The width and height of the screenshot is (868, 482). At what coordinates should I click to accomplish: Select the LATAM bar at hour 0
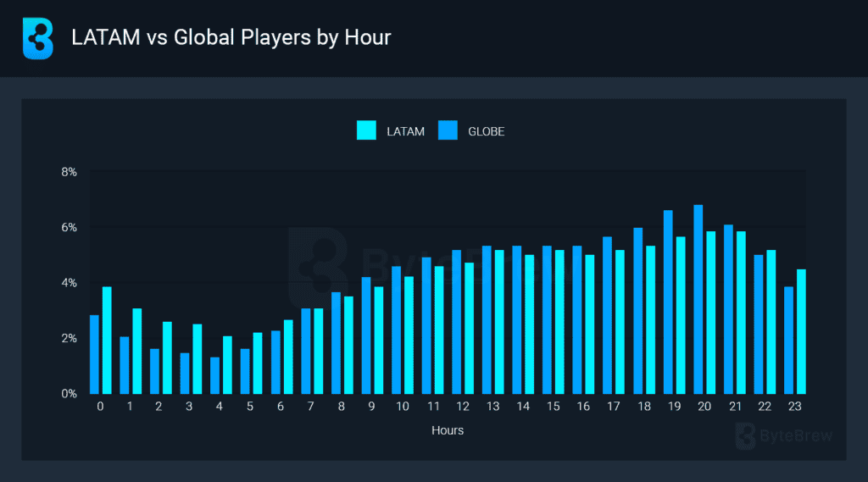107,340
